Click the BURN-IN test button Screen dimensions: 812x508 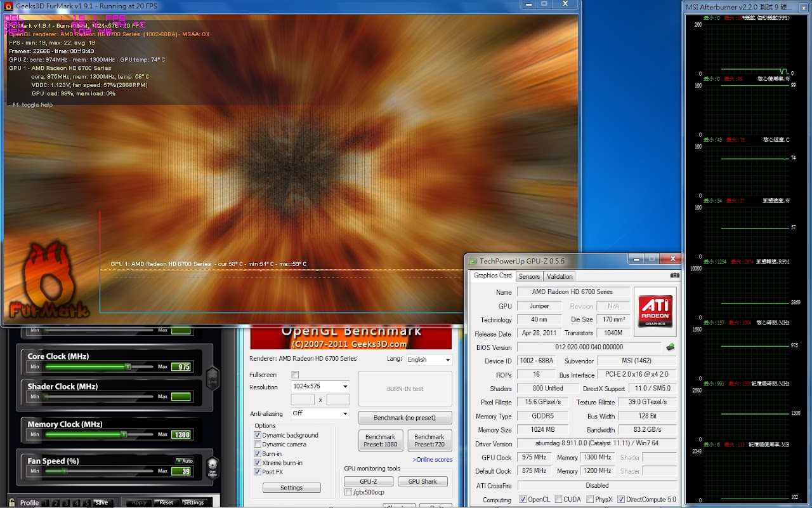(x=405, y=389)
